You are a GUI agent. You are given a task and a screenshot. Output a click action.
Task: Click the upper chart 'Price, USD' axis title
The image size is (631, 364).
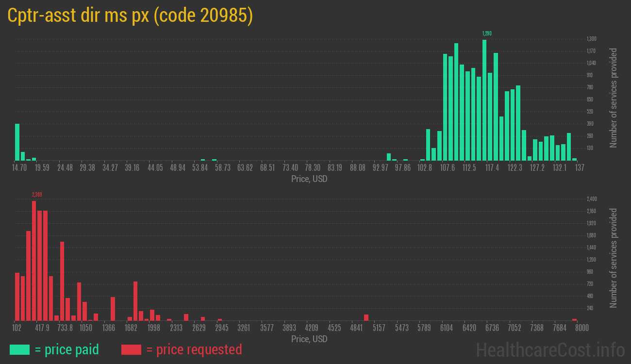(309, 179)
